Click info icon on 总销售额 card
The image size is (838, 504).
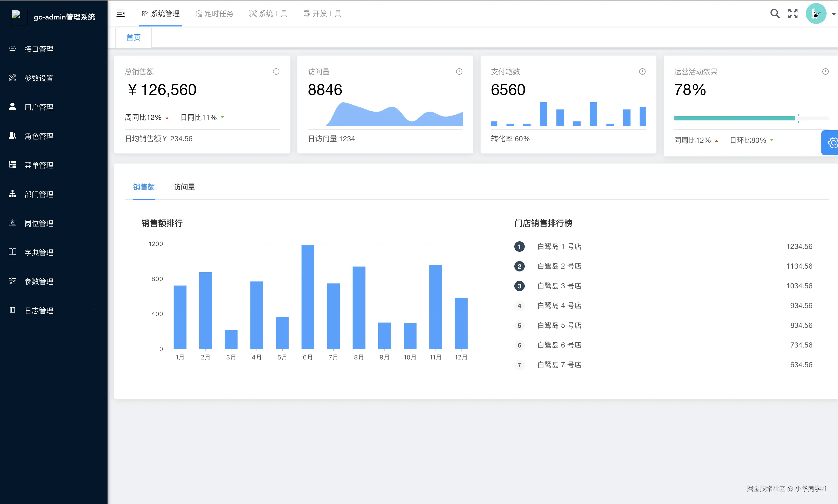[276, 72]
